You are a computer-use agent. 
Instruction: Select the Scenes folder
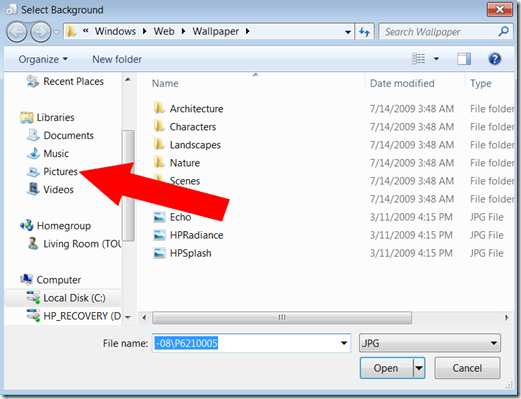[185, 181]
